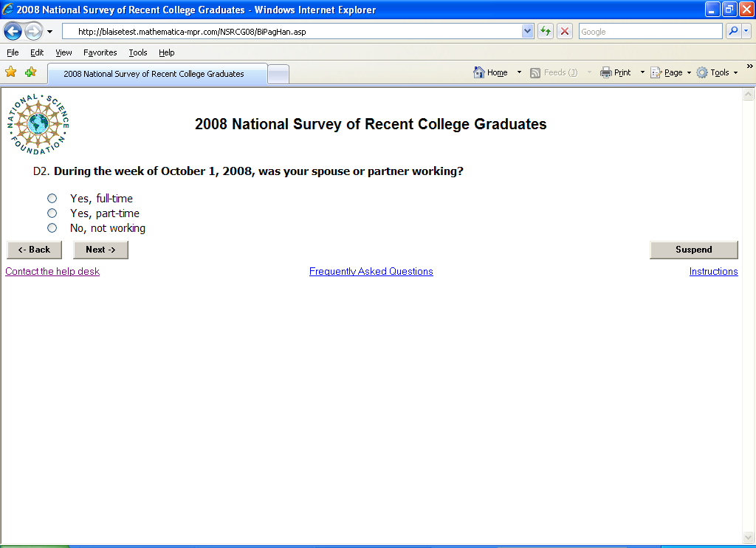Open the Tools menu in menu bar
Image resolution: width=756 pixels, height=548 pixels.
coord(138,52)
